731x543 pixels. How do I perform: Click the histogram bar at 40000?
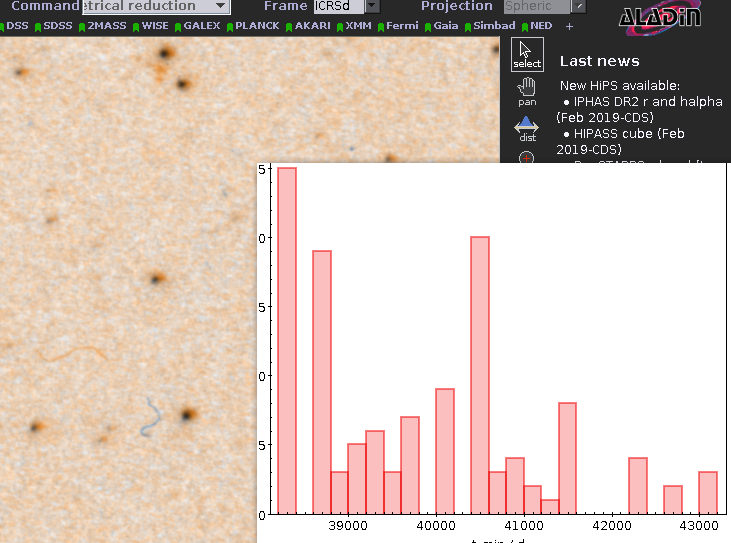click(x=445, y=451)
